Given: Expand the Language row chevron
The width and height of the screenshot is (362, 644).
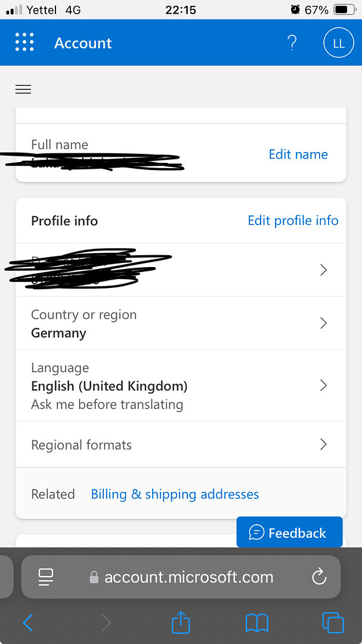Looking at the screenshot, I should click(x=323, y=385).
